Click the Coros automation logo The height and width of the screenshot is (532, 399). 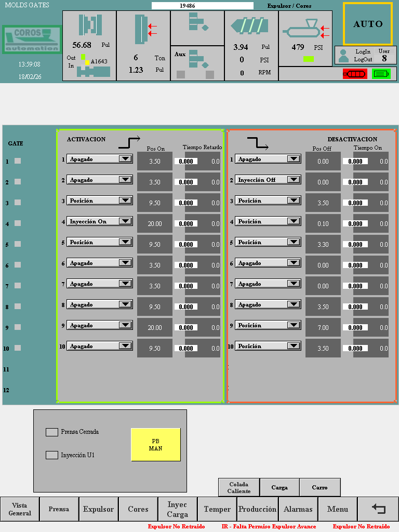[x=32, y=39]
